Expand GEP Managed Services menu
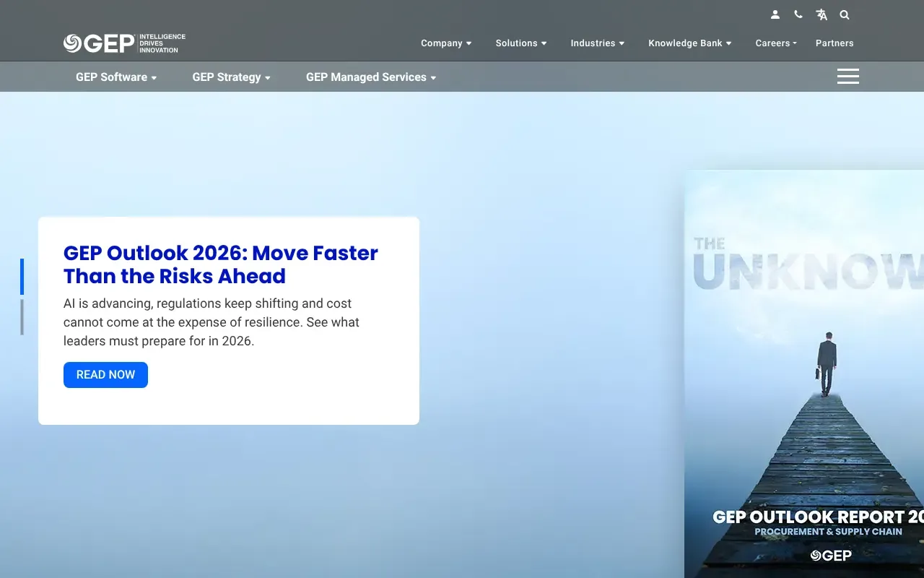Viewport: 924px width, 578px height. click(370, 77)
